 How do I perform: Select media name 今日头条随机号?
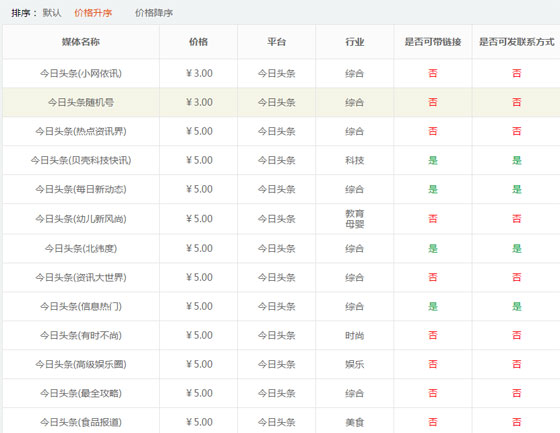pyautogui.click(x=81, y=103)
